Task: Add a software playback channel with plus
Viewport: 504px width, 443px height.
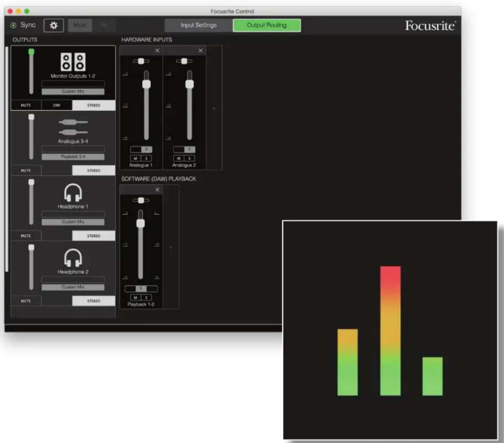Action: pyautogui.click(x=171, y=247)
